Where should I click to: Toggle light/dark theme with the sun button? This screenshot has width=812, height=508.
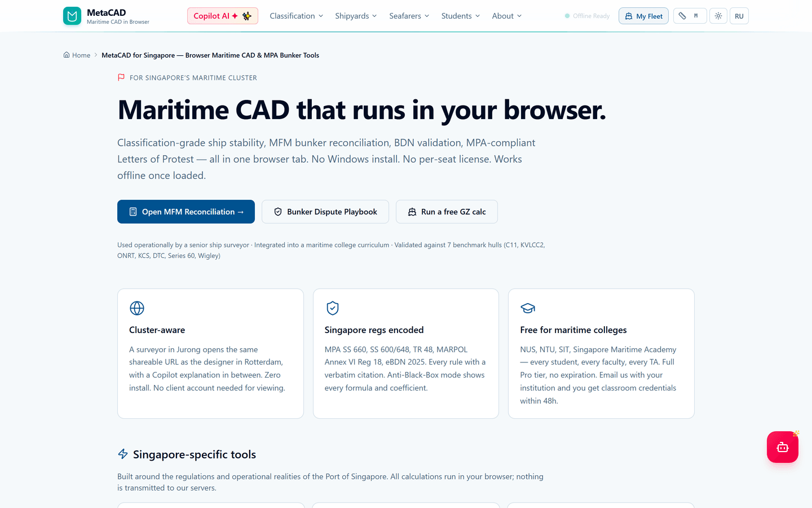(718, 16)
